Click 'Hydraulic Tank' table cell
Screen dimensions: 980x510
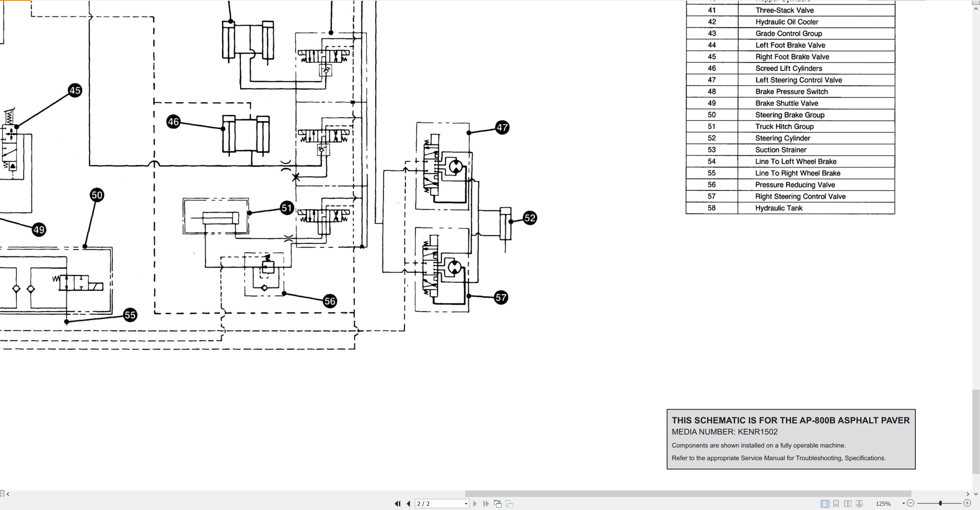click(817, 208)
